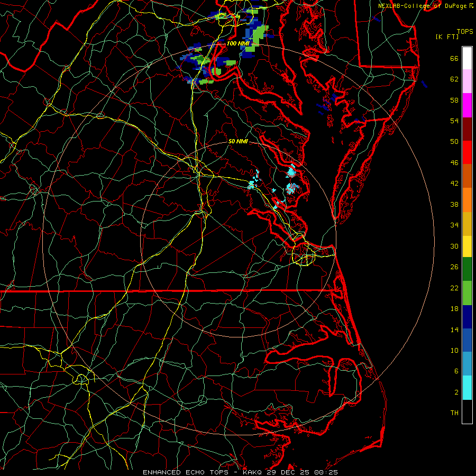This screenshot has height=476, width=476.
Task: Pick the maroon legend swatch
Action: pyautogui.click(x=467, y=129)
